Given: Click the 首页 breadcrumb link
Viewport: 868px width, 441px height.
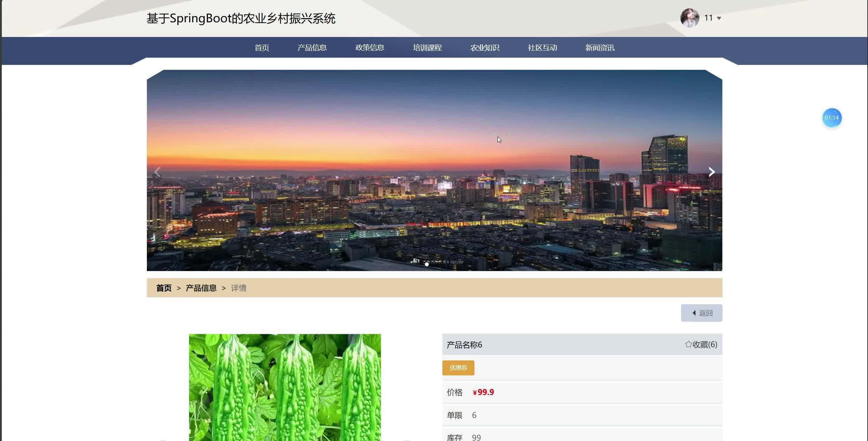Looking at the screenshot, I should click(x=164, y=288).
